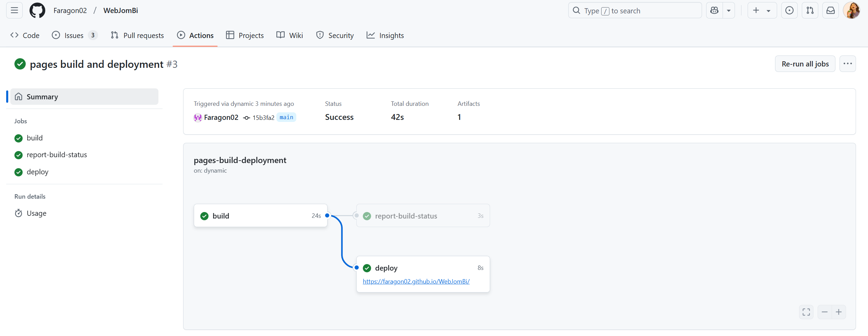Image resolution: width=868 pixels, height=336 pixels.
Task: Open the Usage run details
Action: (36, 213)
